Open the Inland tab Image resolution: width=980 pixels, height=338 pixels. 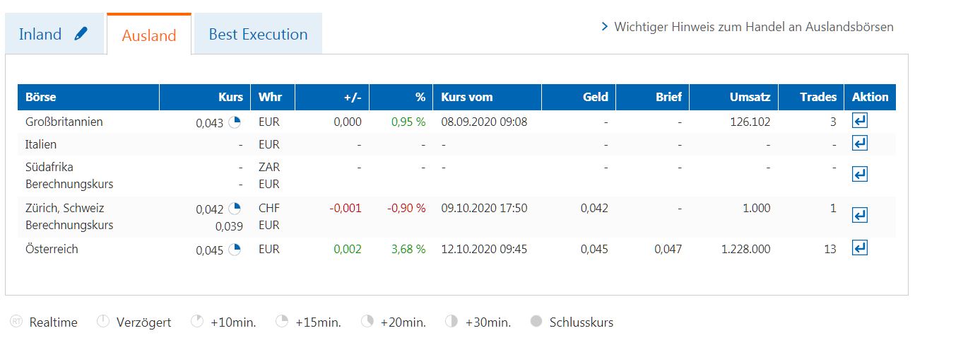[40, 34]
